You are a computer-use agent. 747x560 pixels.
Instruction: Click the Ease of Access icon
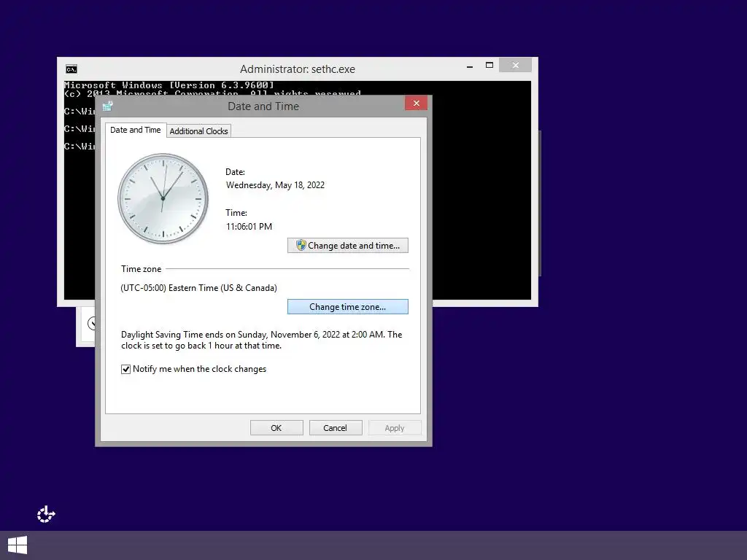coord(46,514)
